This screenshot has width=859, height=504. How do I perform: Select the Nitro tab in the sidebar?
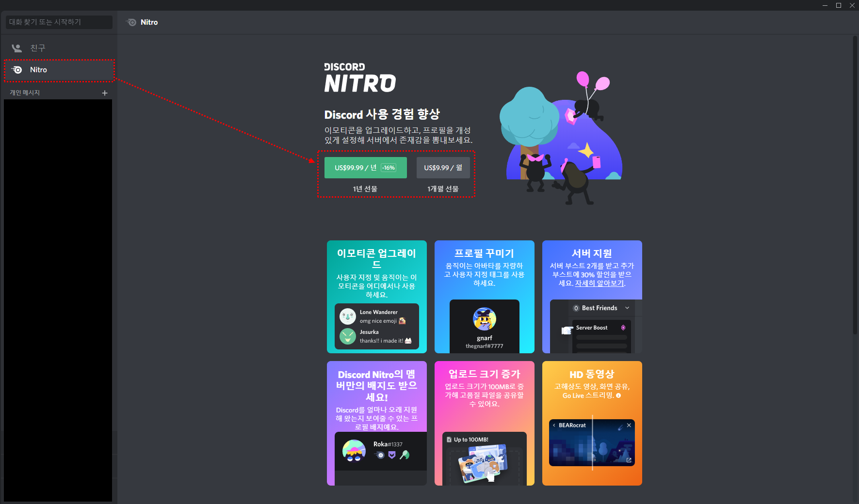point(59,70)
